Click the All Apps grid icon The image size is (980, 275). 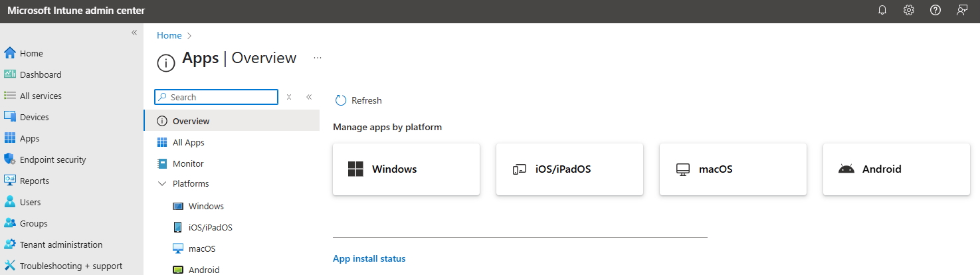tap(162, 142)
